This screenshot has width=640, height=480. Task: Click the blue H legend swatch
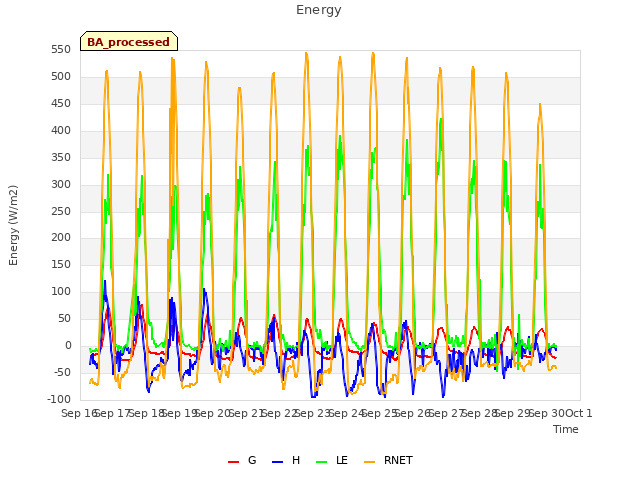point(278,462)
